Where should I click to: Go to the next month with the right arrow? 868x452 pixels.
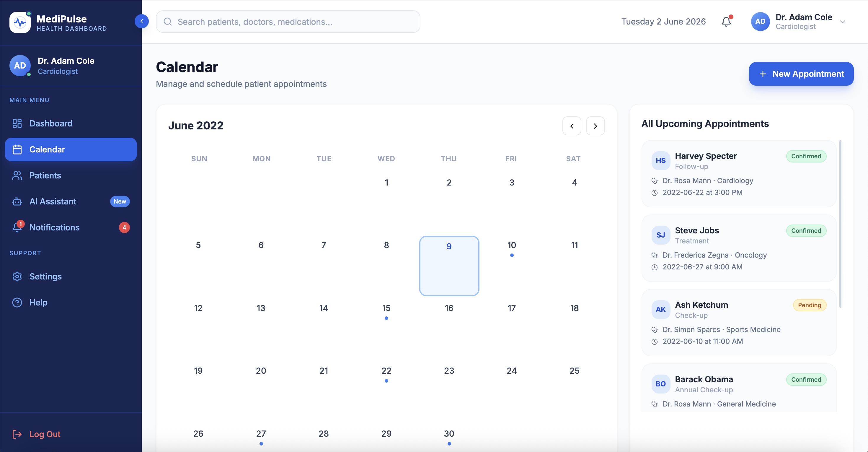tap(595, 126)
